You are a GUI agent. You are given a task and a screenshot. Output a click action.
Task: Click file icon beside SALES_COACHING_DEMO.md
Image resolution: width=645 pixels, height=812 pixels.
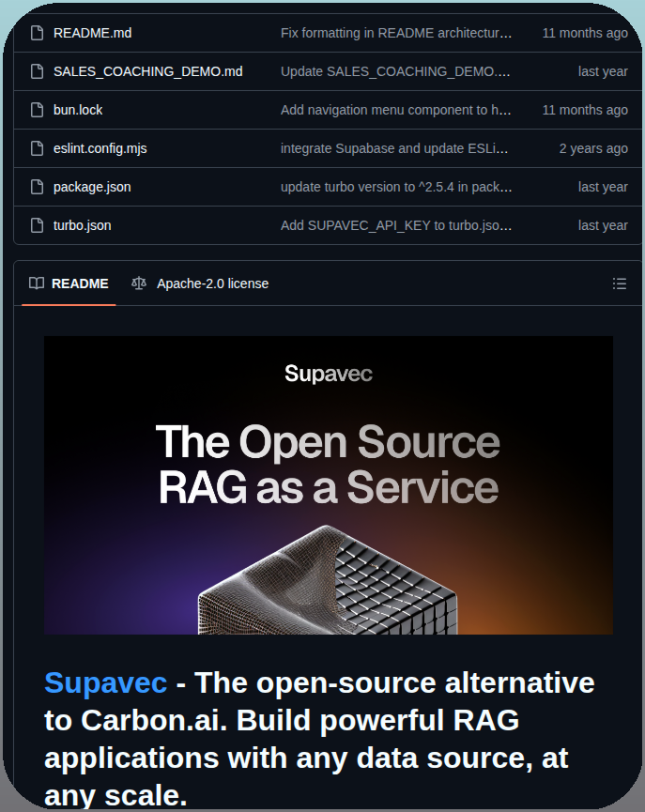pos(37,71)
